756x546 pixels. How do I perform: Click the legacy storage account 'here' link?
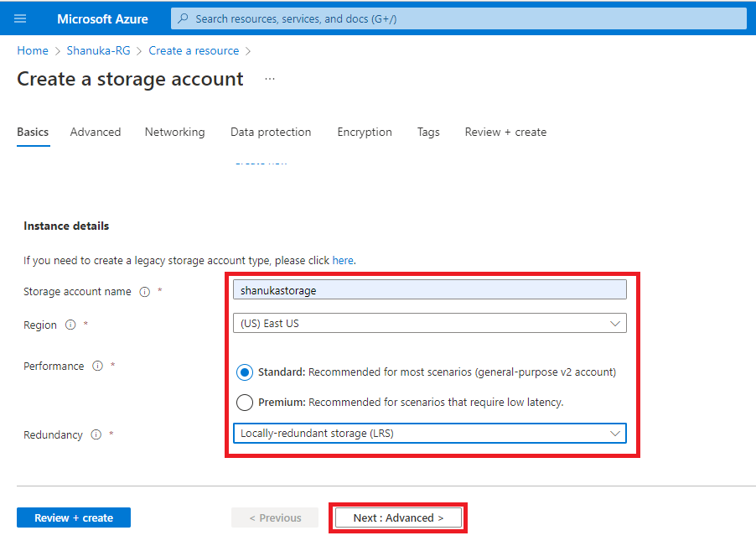pos(343,261)
